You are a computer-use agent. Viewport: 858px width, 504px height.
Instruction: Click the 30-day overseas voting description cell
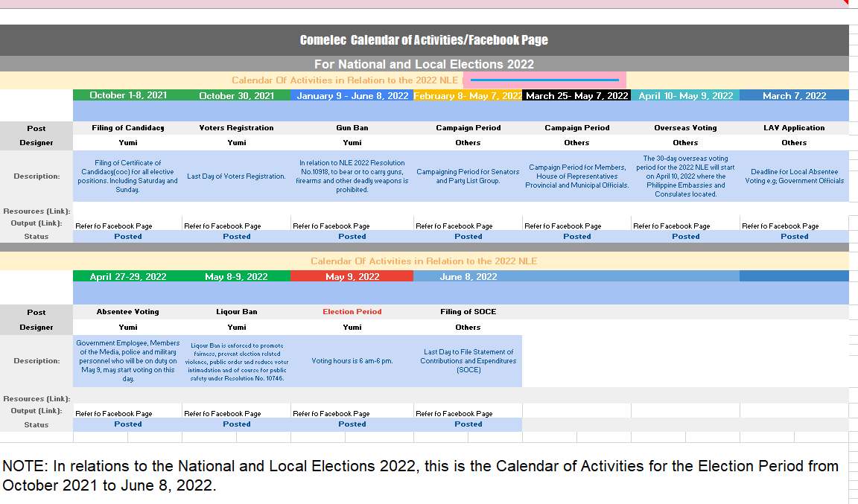pos(686,176)
